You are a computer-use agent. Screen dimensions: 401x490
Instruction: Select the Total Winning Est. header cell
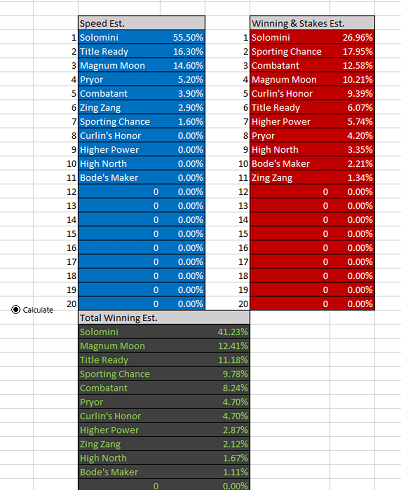click(164, 318)
